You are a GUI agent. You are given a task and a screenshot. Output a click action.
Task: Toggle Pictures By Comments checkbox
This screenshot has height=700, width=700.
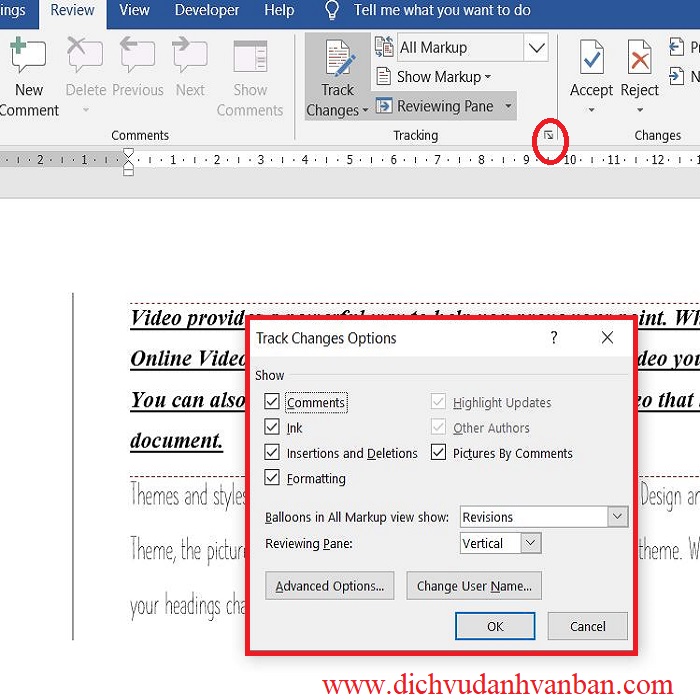(x=438, y=452)
